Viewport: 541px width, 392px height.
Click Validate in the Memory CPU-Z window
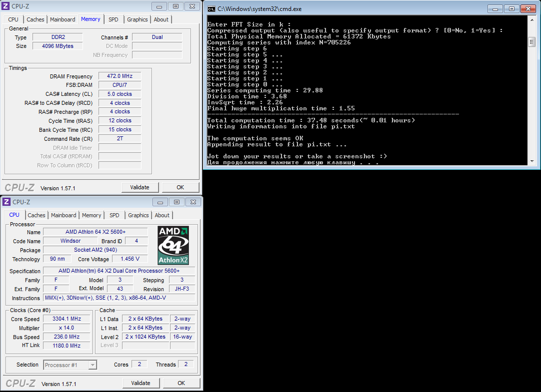pos(139,187)
